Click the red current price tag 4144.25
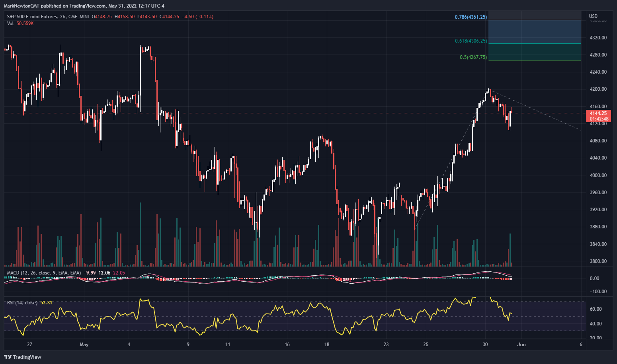The width and height of the screenshot is (617, 364). coord(598,113)
